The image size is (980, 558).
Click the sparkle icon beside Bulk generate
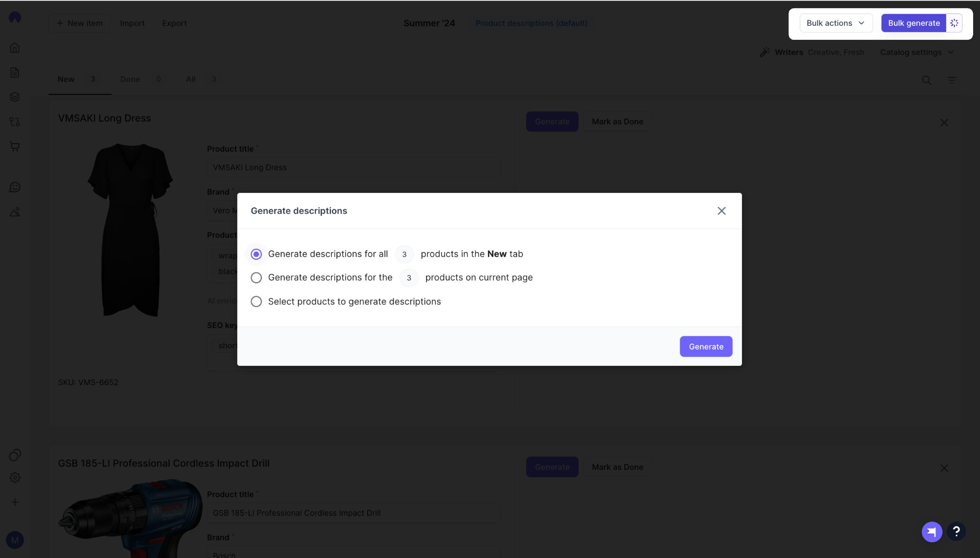point(954,23)
